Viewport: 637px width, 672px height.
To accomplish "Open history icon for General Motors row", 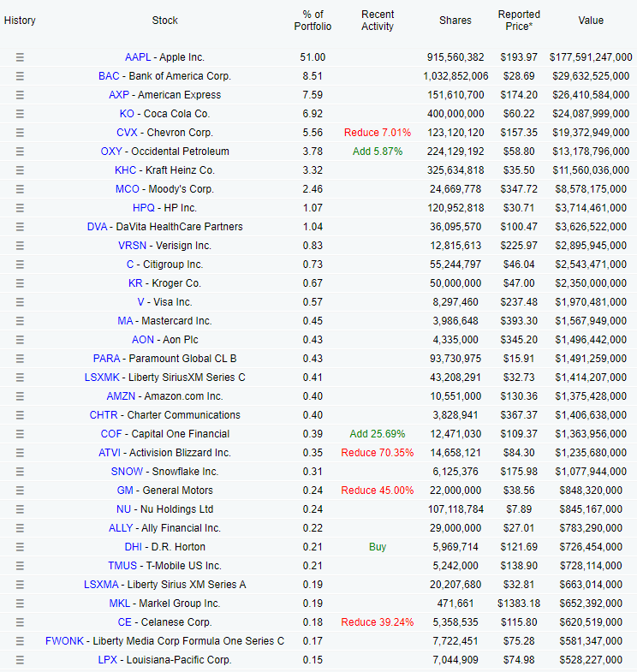I will pyautogui.click(x=20, y=491).
